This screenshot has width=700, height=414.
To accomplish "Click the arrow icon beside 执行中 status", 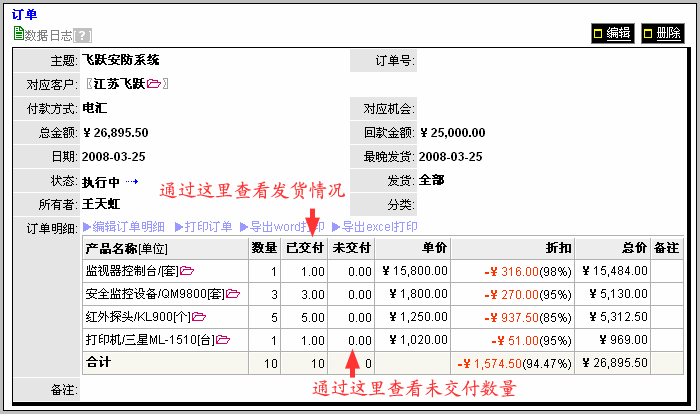I will pyautogui.click(x=131, y=181).
